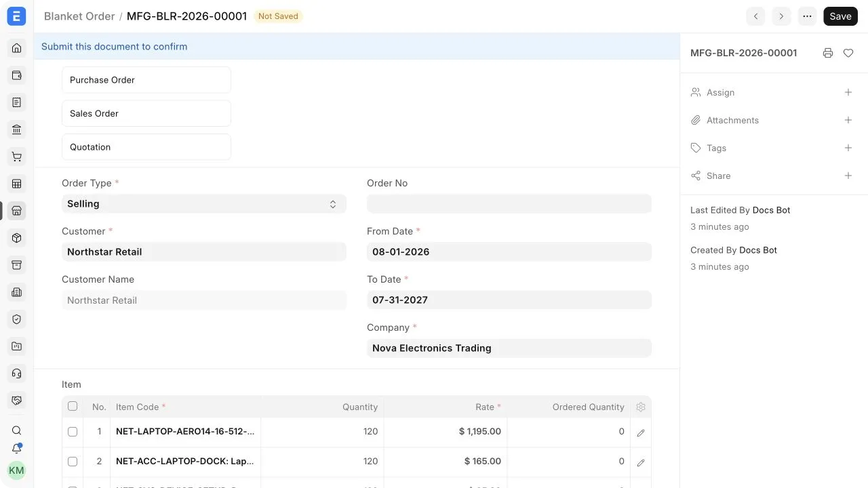Click item code NET-ACC-LAPTOP-DOCK cell
Image resolution: width=868 pixels, height=488 pixels.
point(185,462)
